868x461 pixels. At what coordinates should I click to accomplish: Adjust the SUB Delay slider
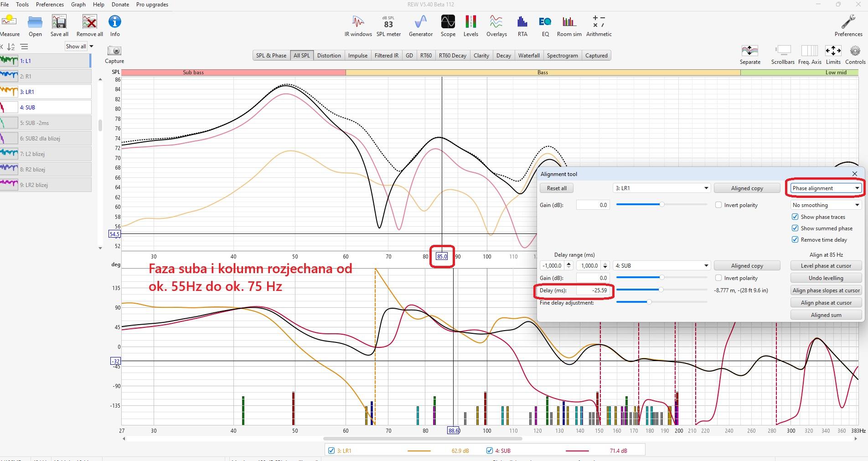(661, 290)
